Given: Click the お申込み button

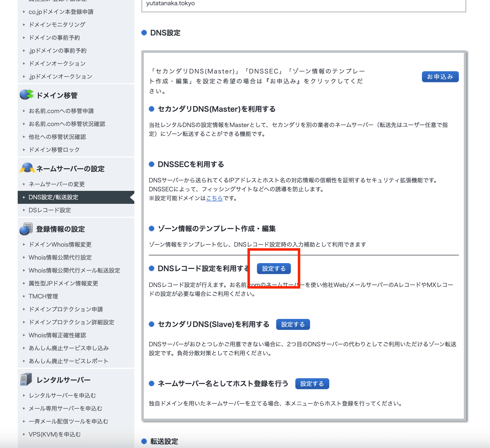Looking at the screenshot, I should click(440, 77).
